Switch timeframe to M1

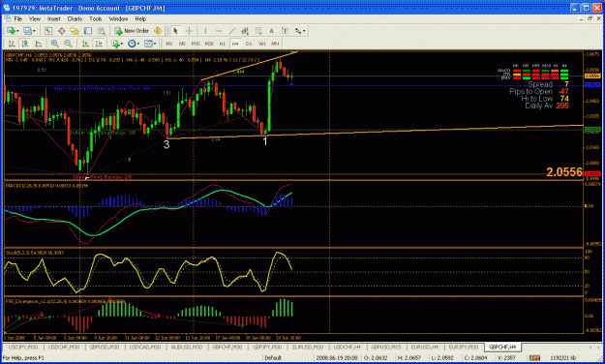[169, 44]
